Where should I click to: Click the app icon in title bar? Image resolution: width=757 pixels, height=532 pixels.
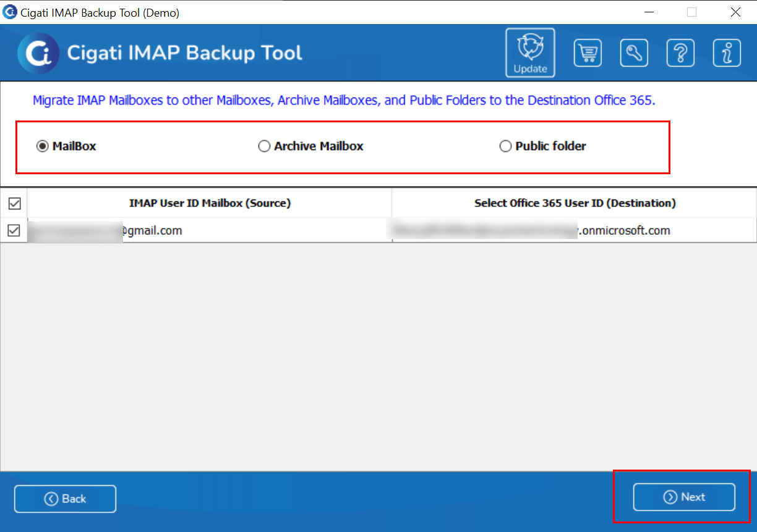coord(10,12)
